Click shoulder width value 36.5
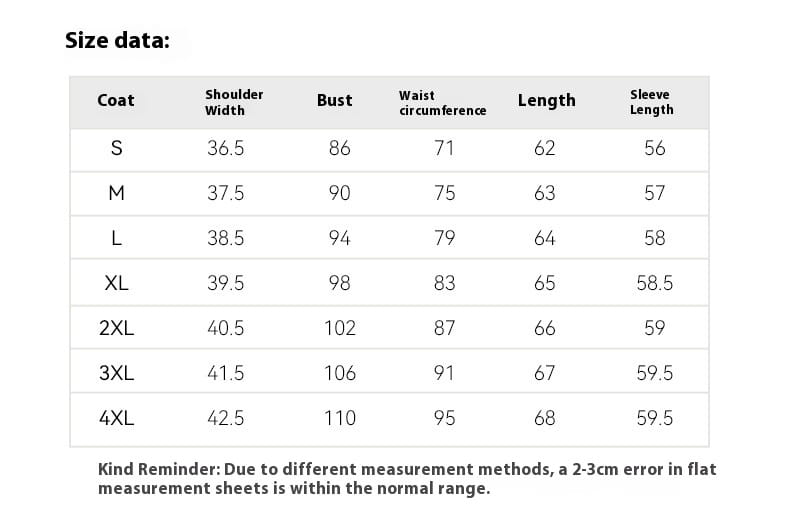The image size is (790, 510). point(226,148)
